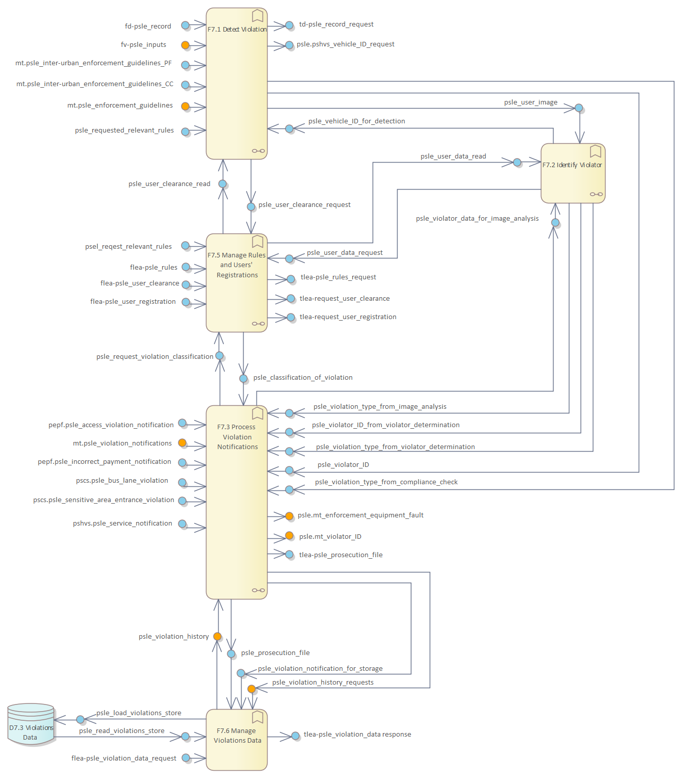
Task: Click the blue port for psle_user_clearance_request
Action: (251, 206)
